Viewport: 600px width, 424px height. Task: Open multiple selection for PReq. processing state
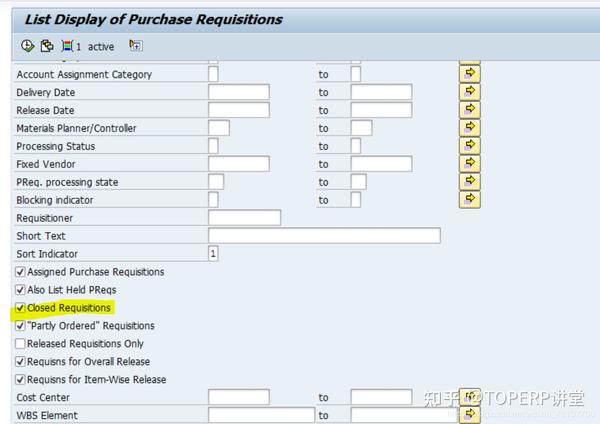470,182
